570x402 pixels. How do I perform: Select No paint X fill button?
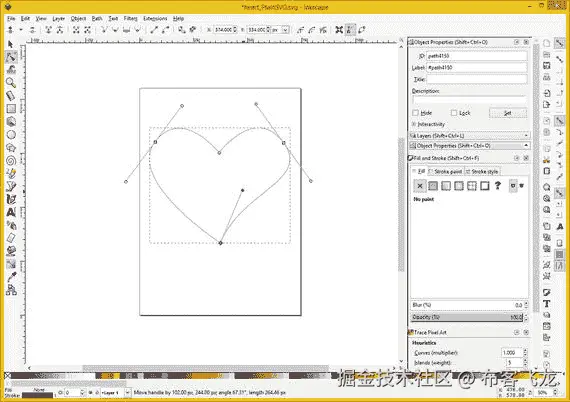[x=420, y=186]
